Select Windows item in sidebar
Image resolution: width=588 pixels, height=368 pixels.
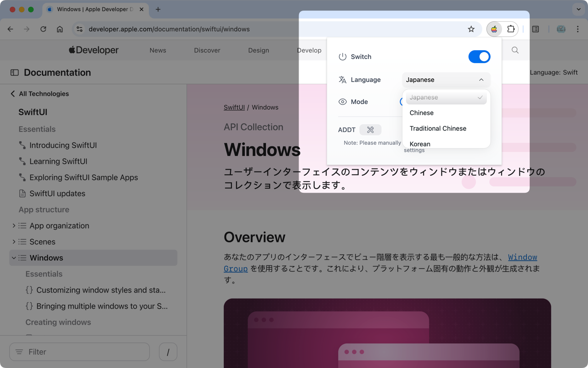tap(93, 258)
